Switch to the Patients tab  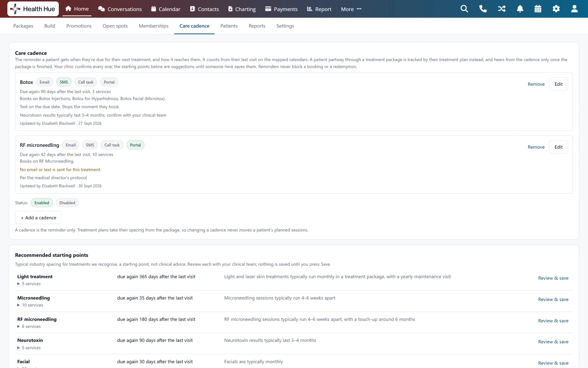(x=229, y=26)
